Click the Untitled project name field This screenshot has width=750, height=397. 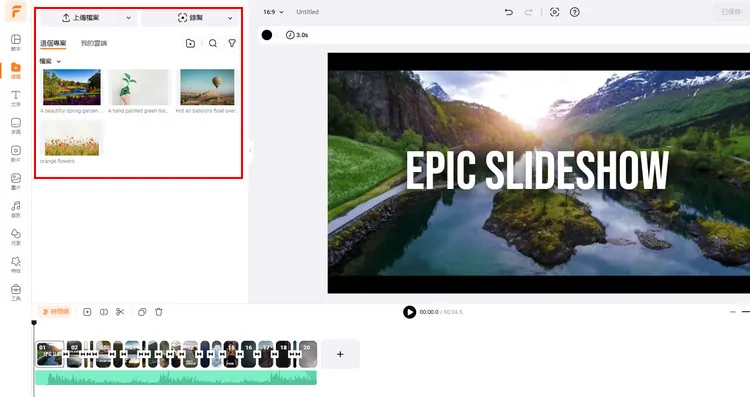308,12
